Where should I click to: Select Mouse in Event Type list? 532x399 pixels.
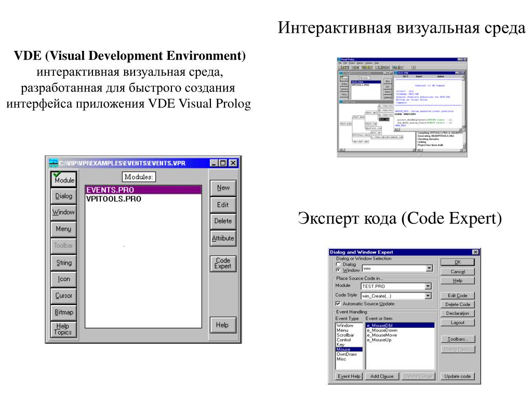[x=349, y=349]
